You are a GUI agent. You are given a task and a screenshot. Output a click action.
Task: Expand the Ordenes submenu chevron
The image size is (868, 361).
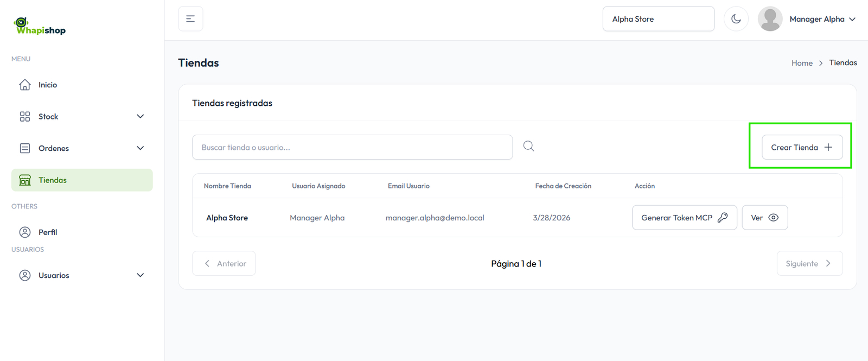(141, 148)
